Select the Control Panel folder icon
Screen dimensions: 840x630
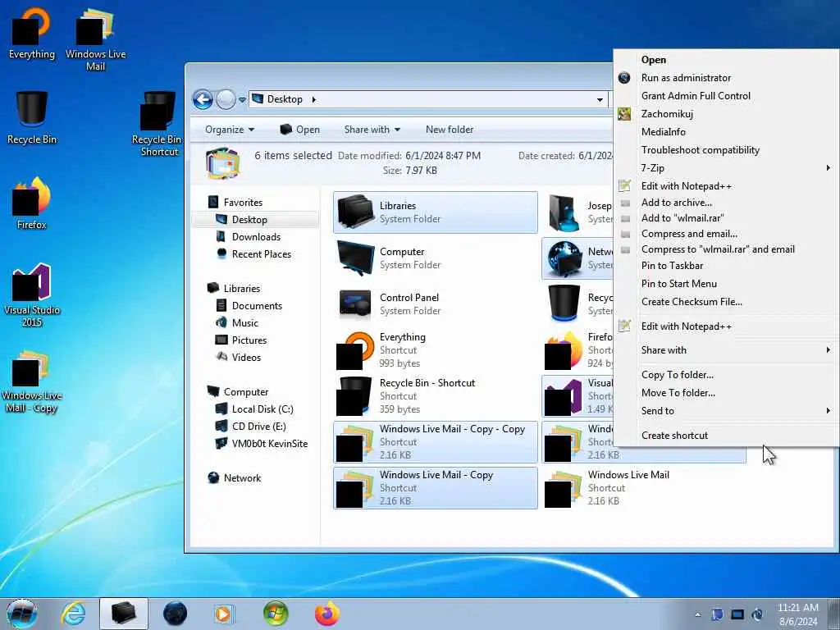[355, 304]
